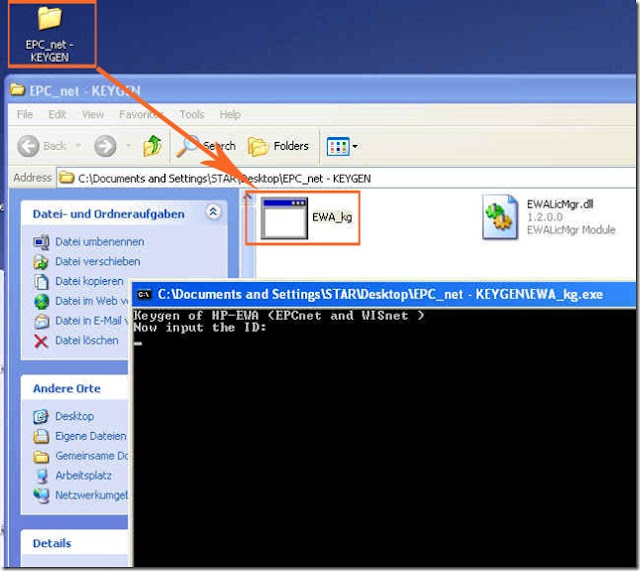Image resolution: width=640 pixels, height=571 pixels.
Task: Click the Arbeitsplatz computer icon
Action: [x=41, y=476]
